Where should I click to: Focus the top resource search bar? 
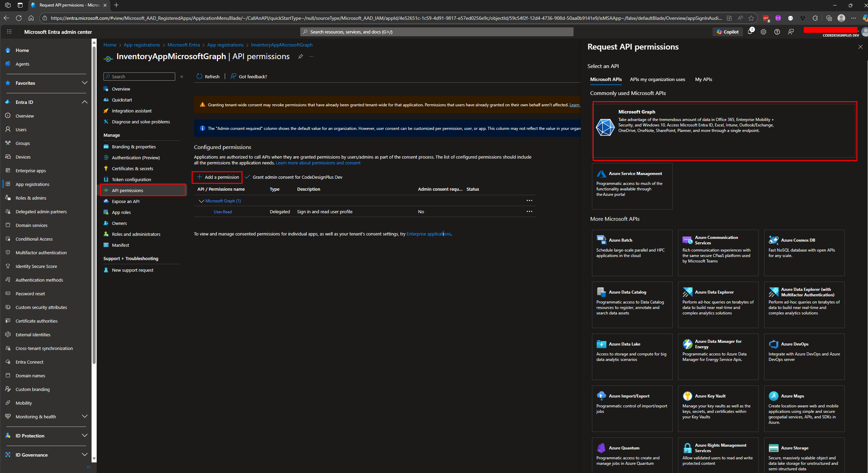click(x=437, y=32)
